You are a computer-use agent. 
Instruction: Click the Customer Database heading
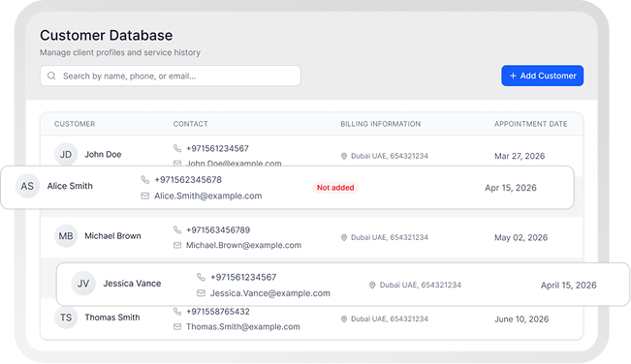point(107,36)
